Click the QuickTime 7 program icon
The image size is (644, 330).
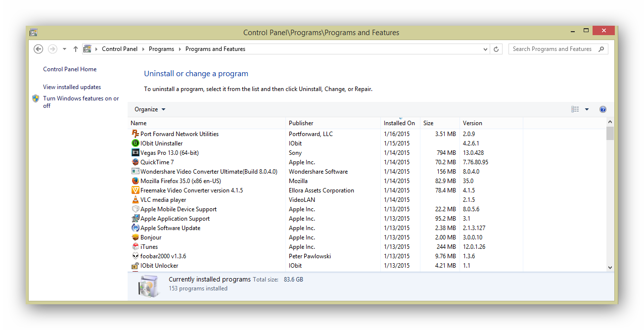pos(136,162)
